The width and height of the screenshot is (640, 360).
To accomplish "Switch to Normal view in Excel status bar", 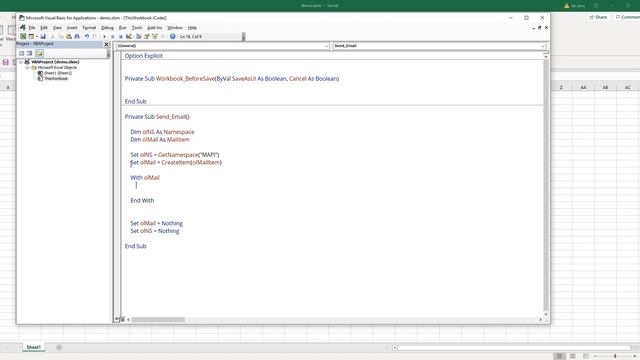I will tap(560, 356).
